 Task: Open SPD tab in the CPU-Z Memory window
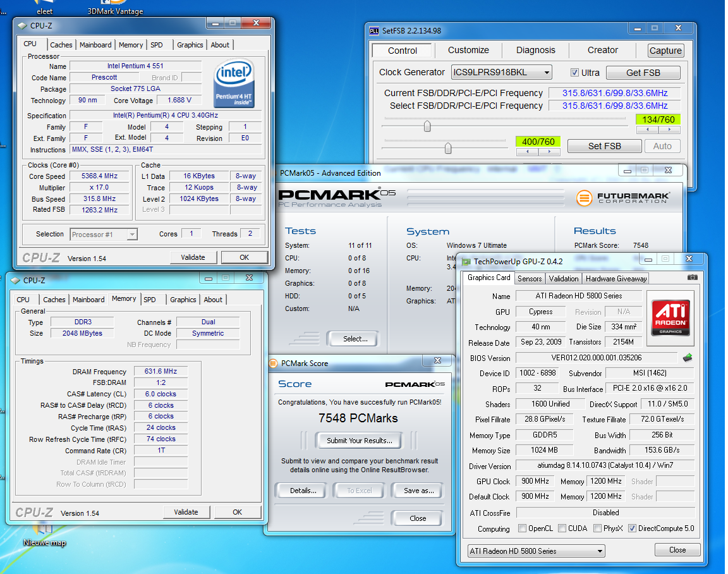(150, 300)
